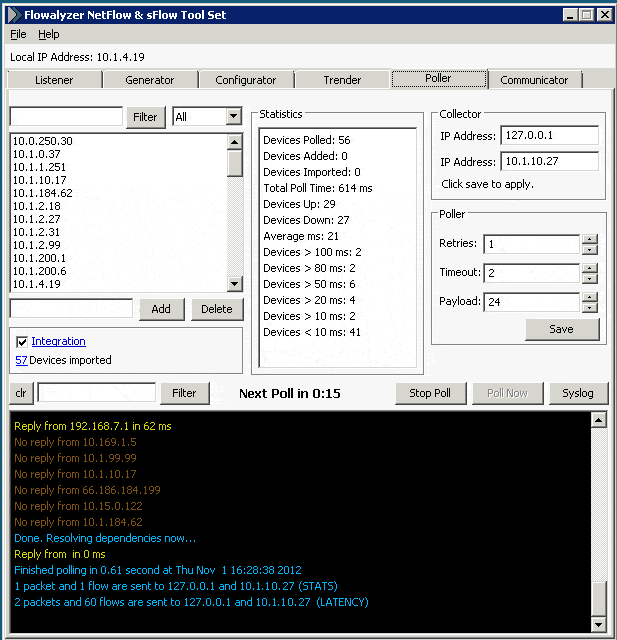Click the Timeout value field
617x640 pixels.
[531, 273]
